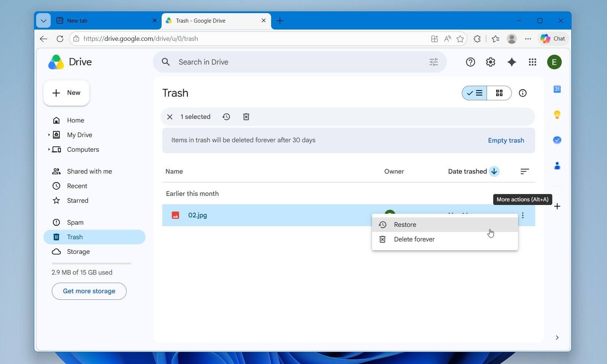This screenshot has width=607, height=364.
Task: Open the Google Keep side panel
Action: tap(557, 115)
